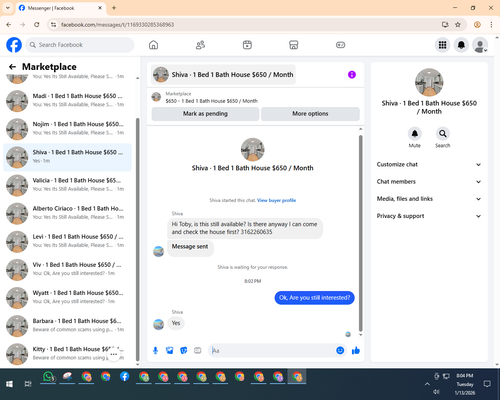Image resolution: width=500 pixels, height=400 pixels.
Task: Select the Messenger | Facebook browser tab
Action: (x=60, y=8)
